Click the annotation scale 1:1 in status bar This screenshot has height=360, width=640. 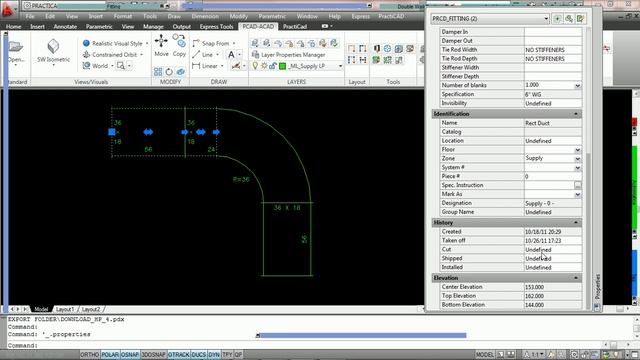pyautogui.click(x=534, y=355)
